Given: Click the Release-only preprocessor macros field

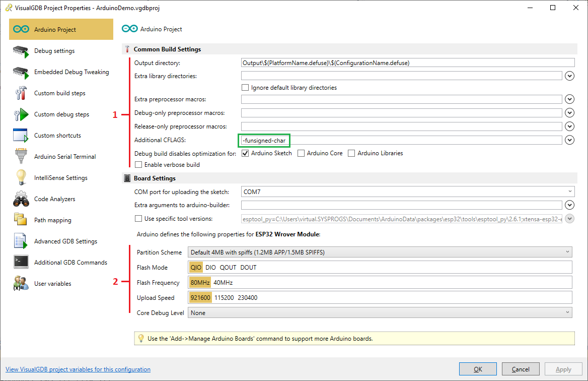Looking at the screenshot, I should click(x=402, y=126).
